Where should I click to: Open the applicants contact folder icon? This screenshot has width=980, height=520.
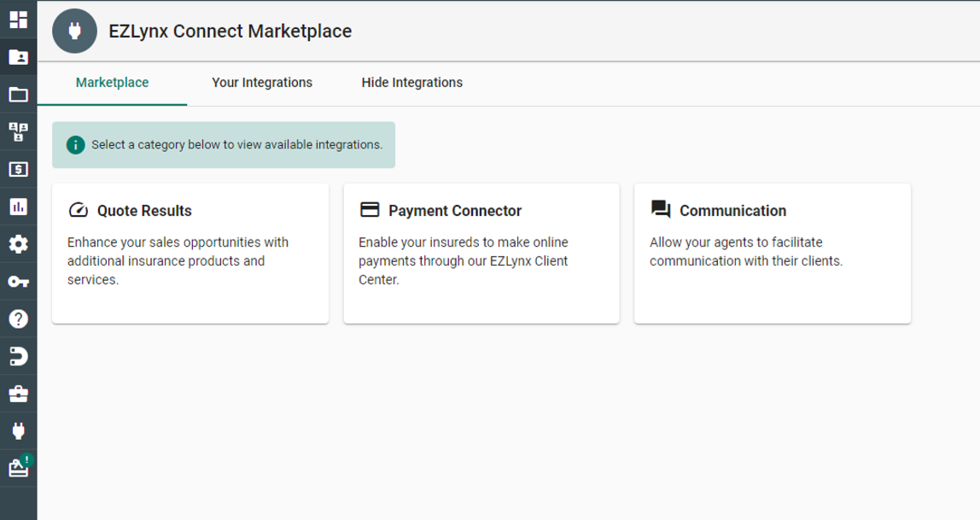click(x=18, y=57)
